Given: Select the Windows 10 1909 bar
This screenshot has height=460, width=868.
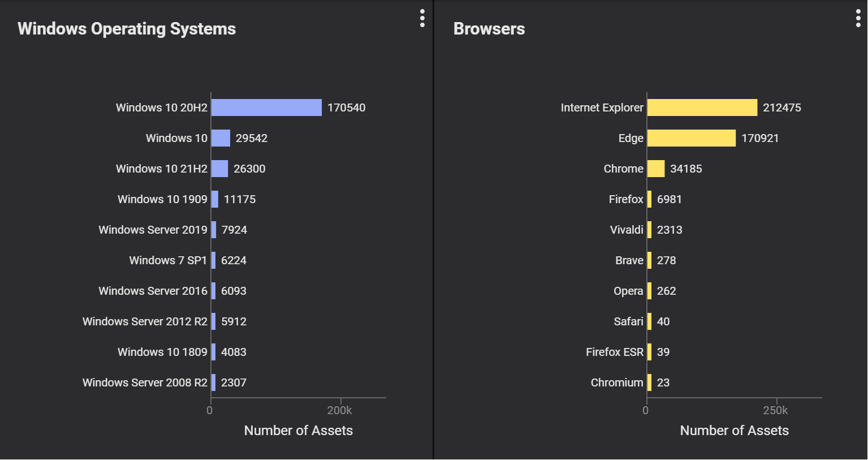Looking at the screenshot, I should 215,199.
